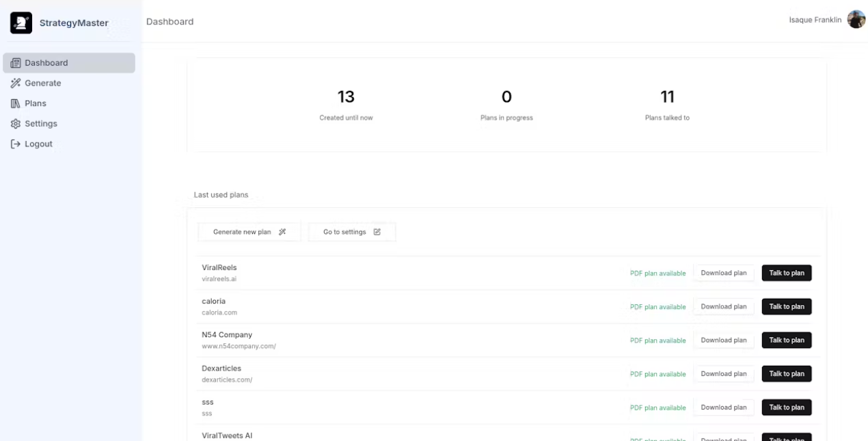
Task: Click the edit icon in Go to settings
Action: 377,232
